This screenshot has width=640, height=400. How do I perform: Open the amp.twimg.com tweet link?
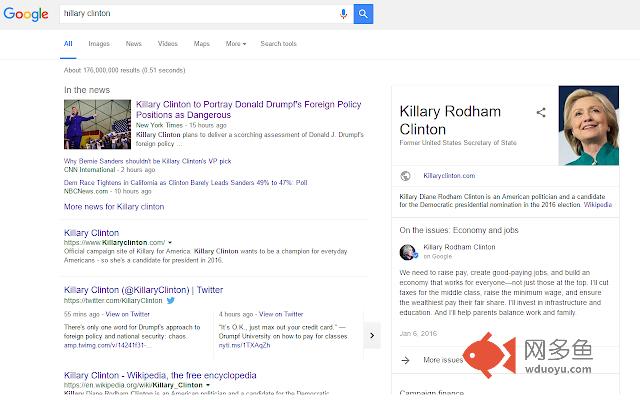[x=108, y=345]
